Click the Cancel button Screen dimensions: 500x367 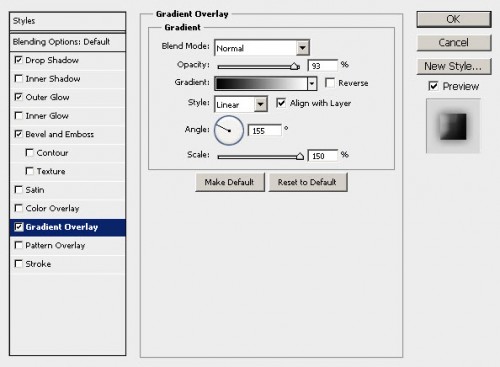click(454, 43)
